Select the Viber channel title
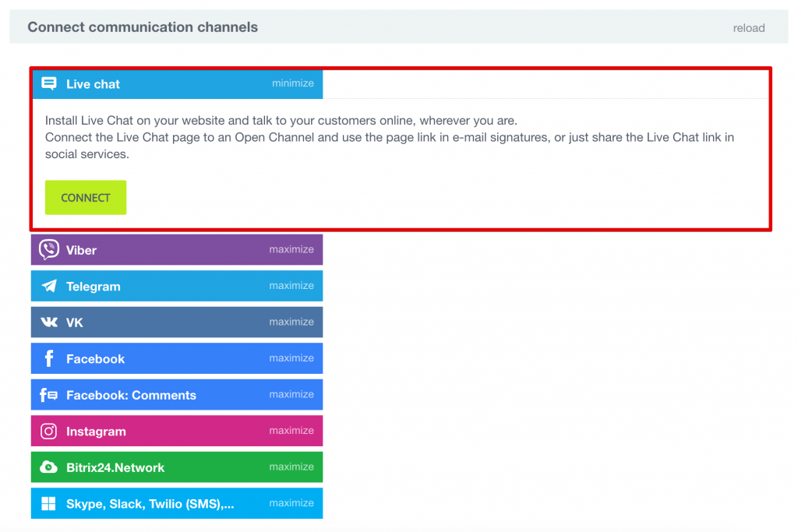Screen dimensions: 798x532 [81, 250]
